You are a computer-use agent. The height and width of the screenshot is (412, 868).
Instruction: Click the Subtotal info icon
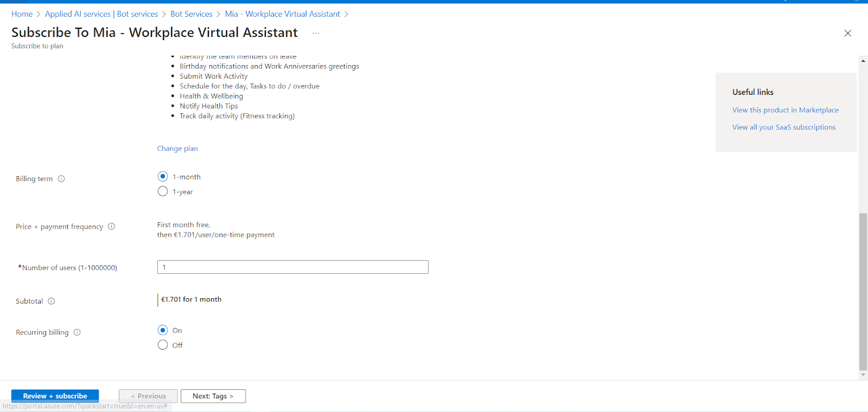tap(52, 301)
